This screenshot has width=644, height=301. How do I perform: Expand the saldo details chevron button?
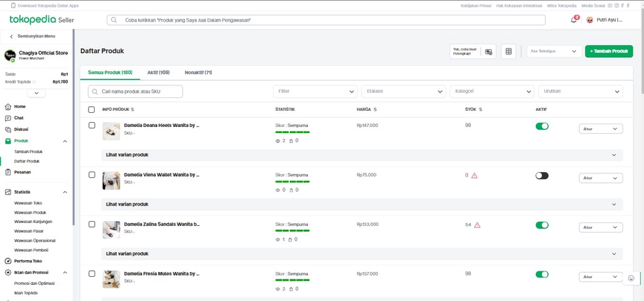tap(36, 93)
